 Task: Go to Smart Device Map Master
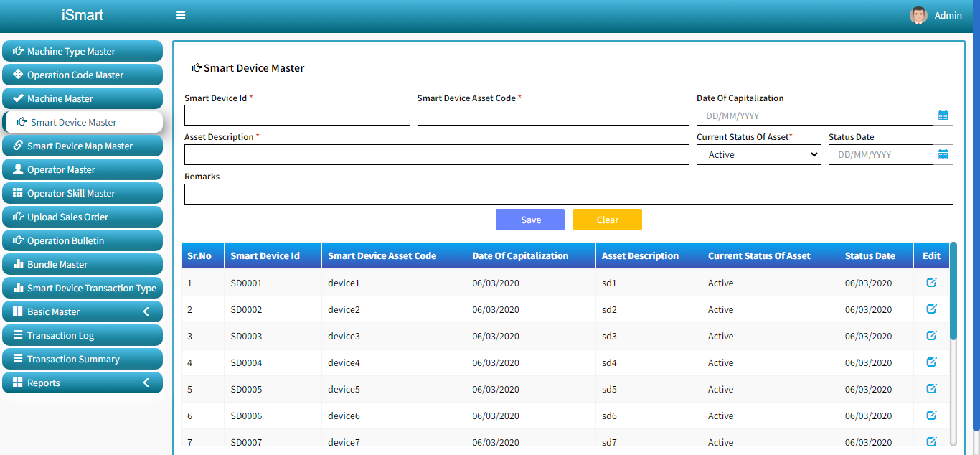point(83,146)
